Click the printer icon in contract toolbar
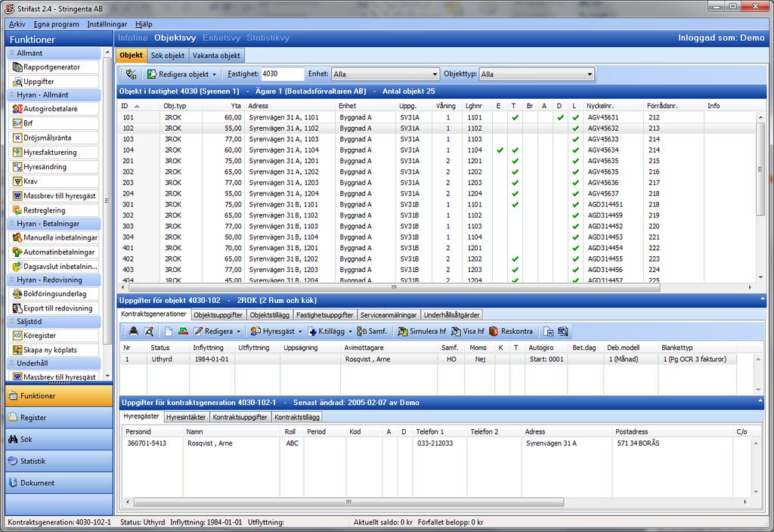 pyautogui.click(x=133, y=331)
